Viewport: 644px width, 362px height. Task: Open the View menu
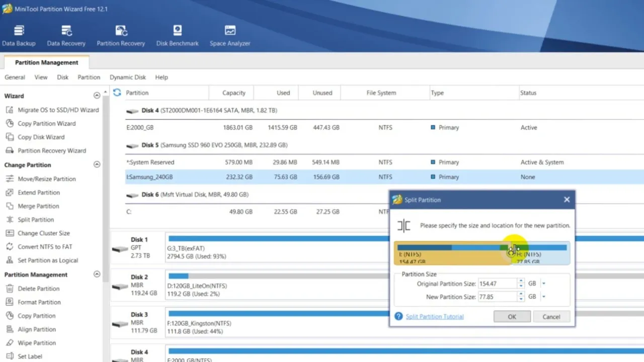coord(41,77)
